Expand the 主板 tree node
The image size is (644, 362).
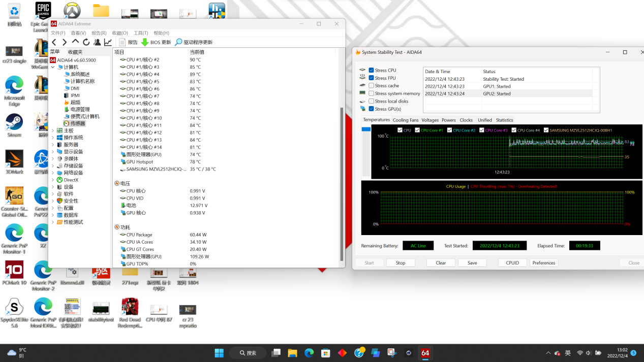[53, 130]
